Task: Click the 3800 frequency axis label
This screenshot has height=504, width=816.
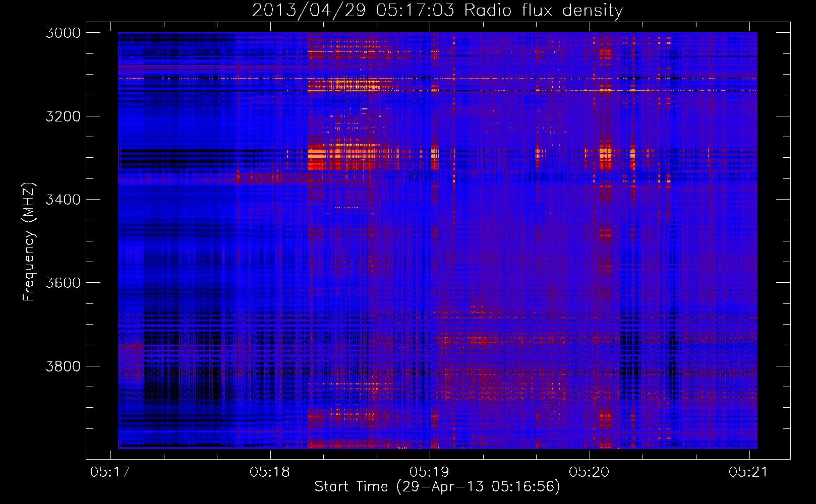Action: [x=63, y=366]
